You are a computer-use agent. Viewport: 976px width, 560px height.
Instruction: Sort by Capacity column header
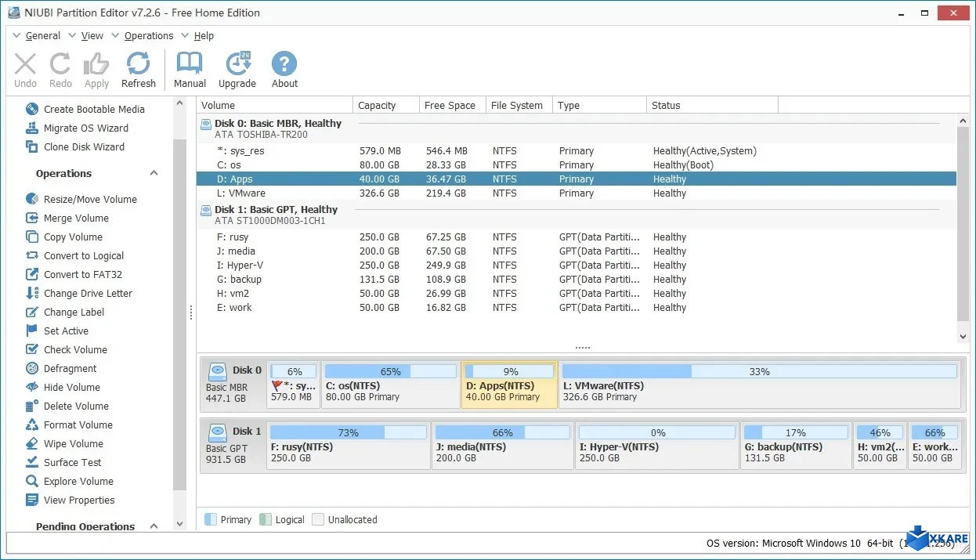click(385, 105)
